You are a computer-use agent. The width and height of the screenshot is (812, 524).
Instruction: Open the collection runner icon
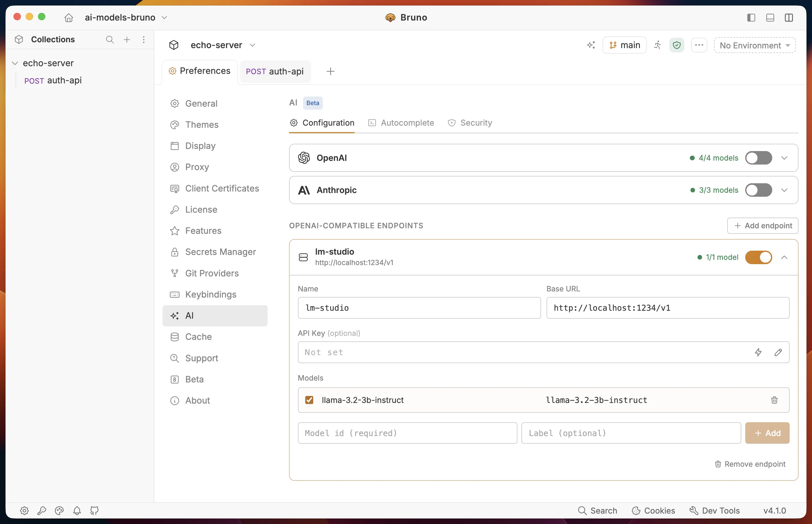tap(658, 45)
